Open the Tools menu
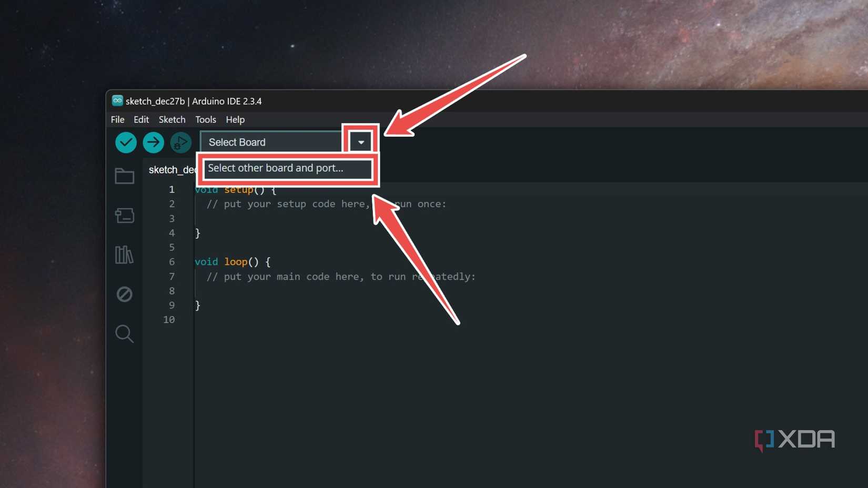868x488 pixels. click(x=205, y=119)
